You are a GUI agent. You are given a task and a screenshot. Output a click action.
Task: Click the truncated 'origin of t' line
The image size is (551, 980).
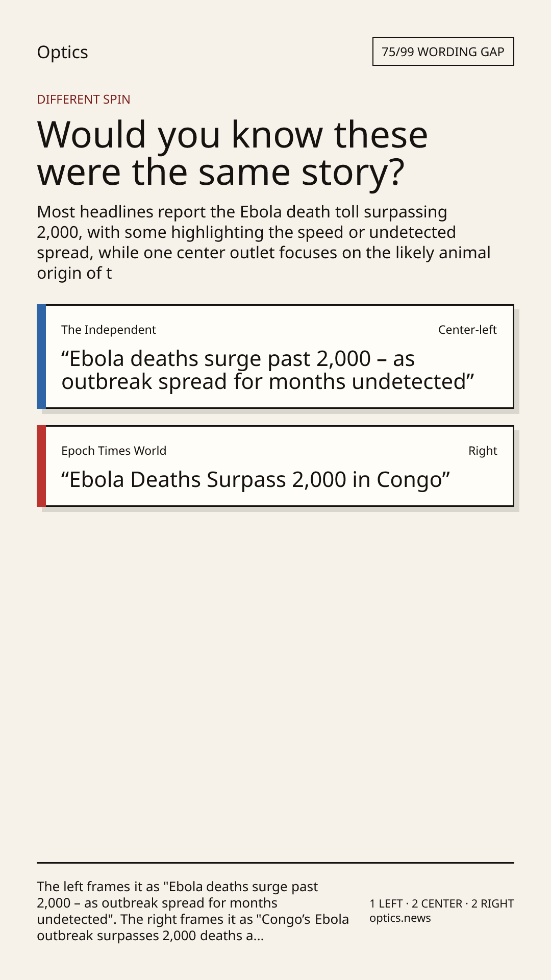click(x=74, y=273)
